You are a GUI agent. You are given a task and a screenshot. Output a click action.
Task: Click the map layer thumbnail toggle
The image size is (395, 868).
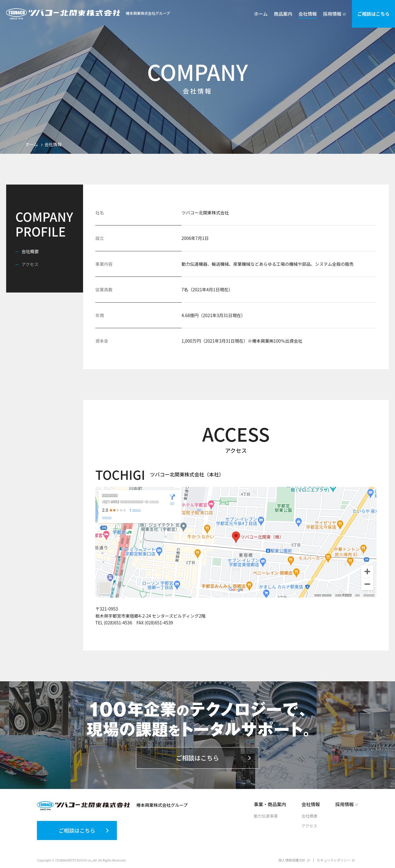[105, 588]
